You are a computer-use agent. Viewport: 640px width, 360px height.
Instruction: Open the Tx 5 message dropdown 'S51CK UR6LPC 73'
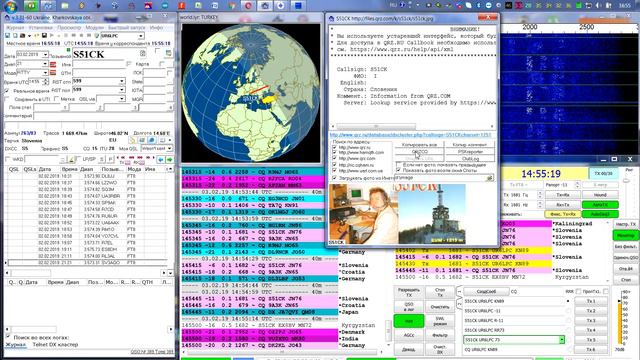(x=562, y=340)
